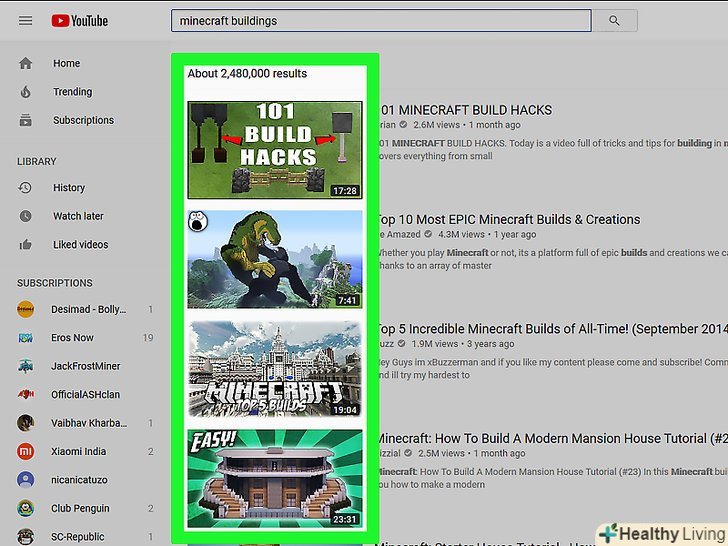This screenshot has height=546, width=728.
Task: Click the 23:31 duration badge
Action: 345,520
